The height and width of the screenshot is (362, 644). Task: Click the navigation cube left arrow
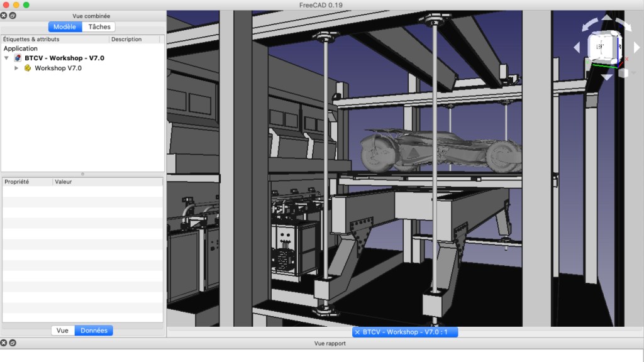tap(576, 48)
